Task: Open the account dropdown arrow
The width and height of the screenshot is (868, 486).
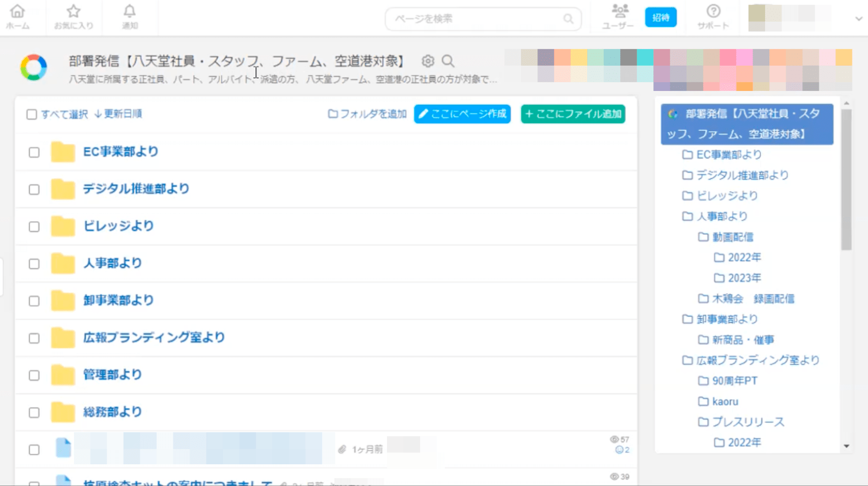Action: click(859, 19)
